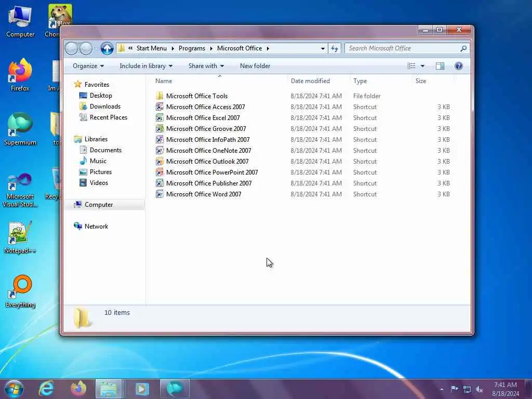Select the Microsoft Office Publisher 2007 shortcut icon
Viewport: 532px width, 399px height.
159,183
